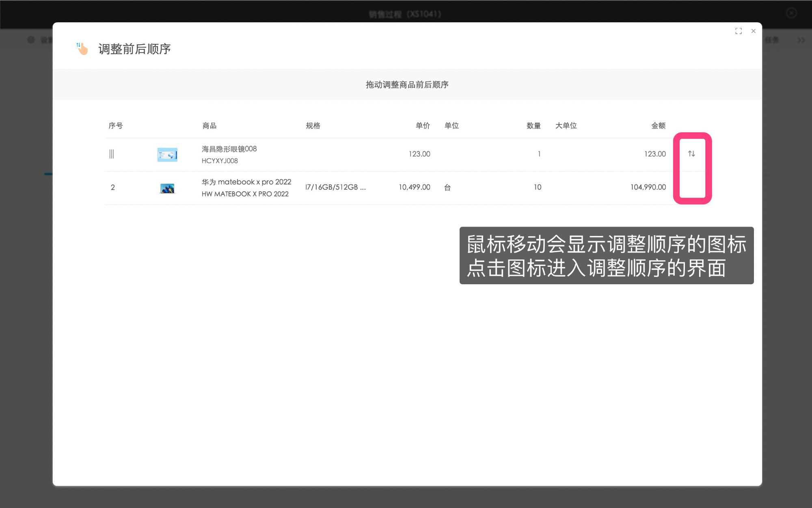Select the 华为 matebook x pro 2022 name
Viewport: 812px width, 508px height.
click(246, 182)
